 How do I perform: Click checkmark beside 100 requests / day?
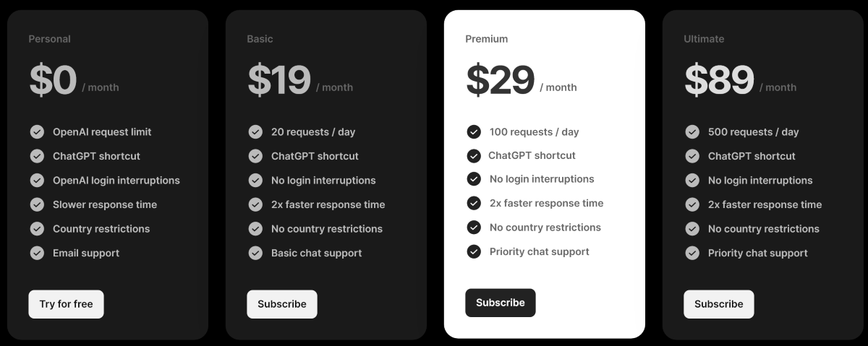click(x=474, y=131)
